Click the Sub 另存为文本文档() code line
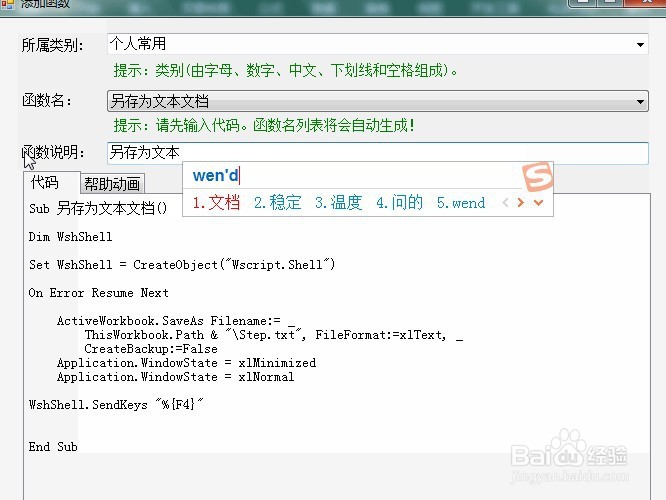This screenshot has height=500, width=666. pyautogui.click(x=98, y=209)
